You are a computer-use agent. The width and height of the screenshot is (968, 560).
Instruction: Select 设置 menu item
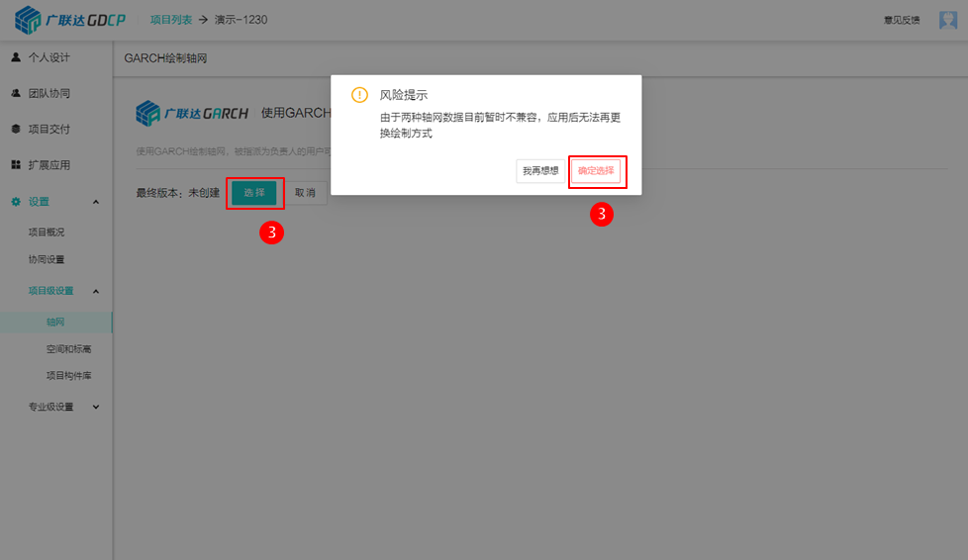pyautogui.click(x=39, y=202)
